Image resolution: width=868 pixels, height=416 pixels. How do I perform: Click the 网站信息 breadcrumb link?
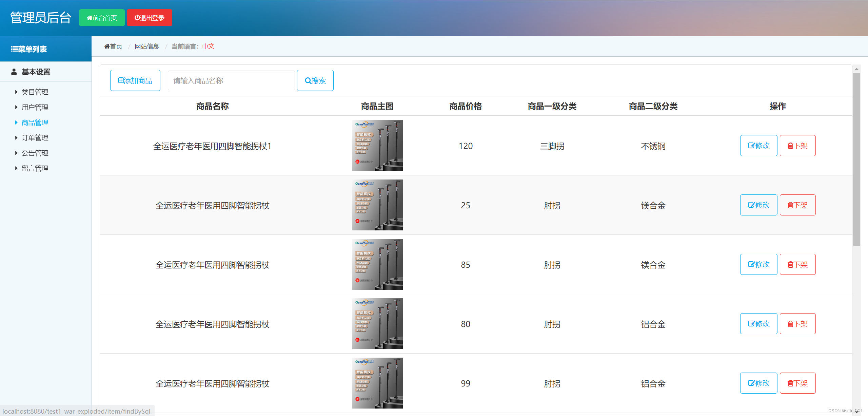click(147, 46)
